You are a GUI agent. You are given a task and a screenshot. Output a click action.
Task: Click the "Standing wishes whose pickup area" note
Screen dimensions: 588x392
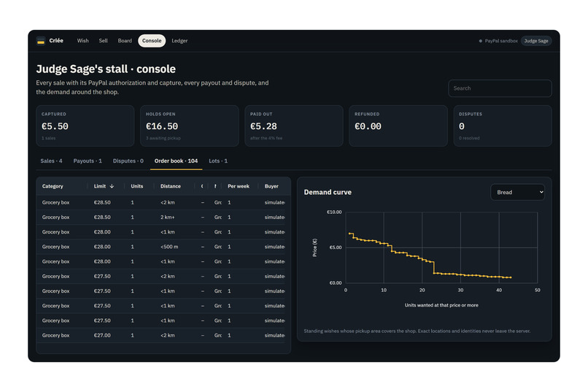(417, 331)
